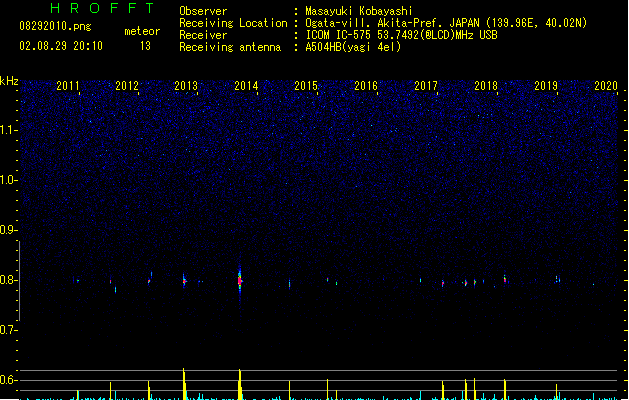Click the 0.7 kHz frequency label

click(8, 330)
